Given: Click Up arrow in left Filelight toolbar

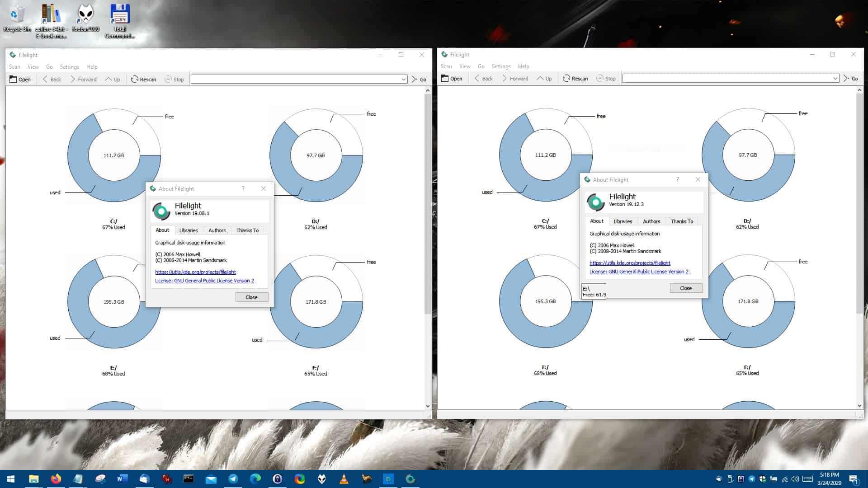Looking at the screenshot, I should (108, 79).
